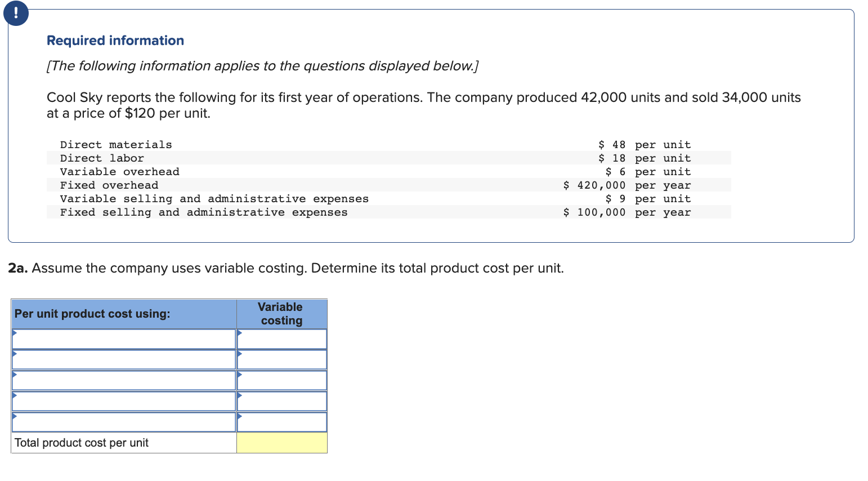The width and height of the screenshot is (868, 481).
Task: Click the "Cool Sky reports the following" paragraph
Action: tap(424, 105)
